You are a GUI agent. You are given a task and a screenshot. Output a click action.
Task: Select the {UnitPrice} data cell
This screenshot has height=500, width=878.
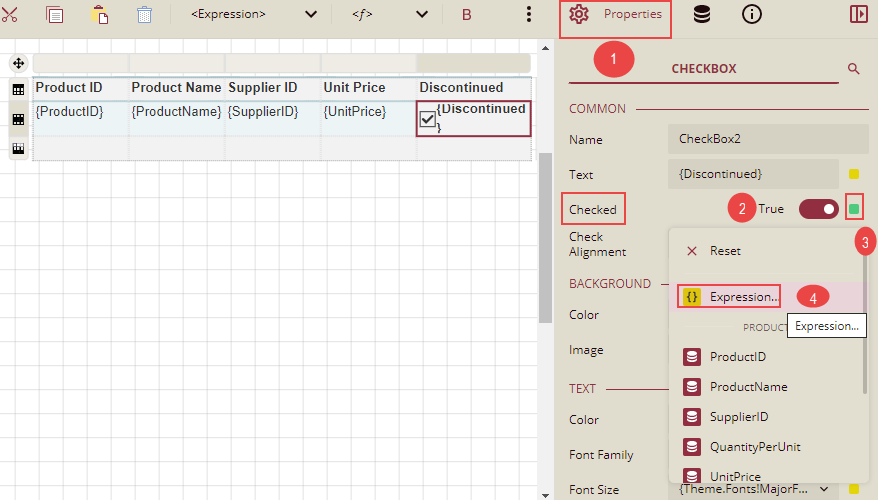(x=369, y=118)
